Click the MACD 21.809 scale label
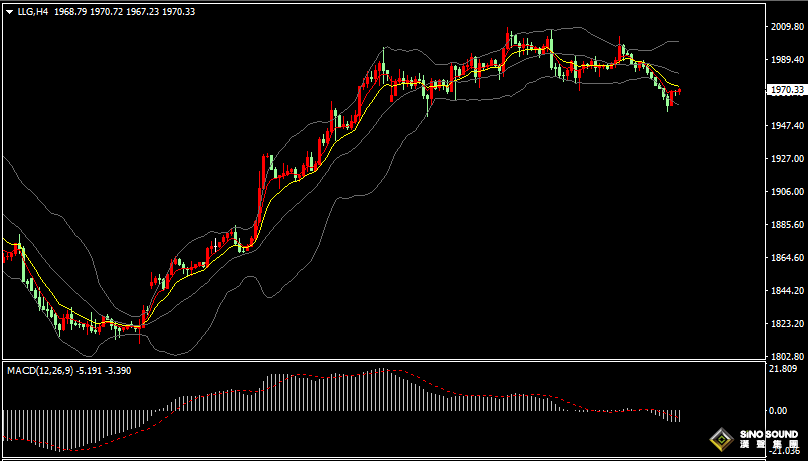The width and height of the screenshot is (808, 461). click(783, 369)
